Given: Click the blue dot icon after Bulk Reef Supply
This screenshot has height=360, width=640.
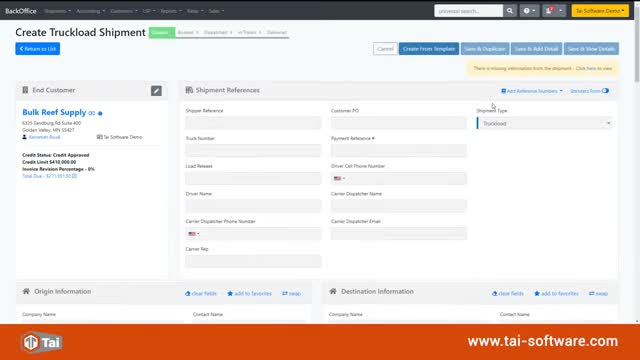Looking at the screenshot, I should [x=100, y=113].
